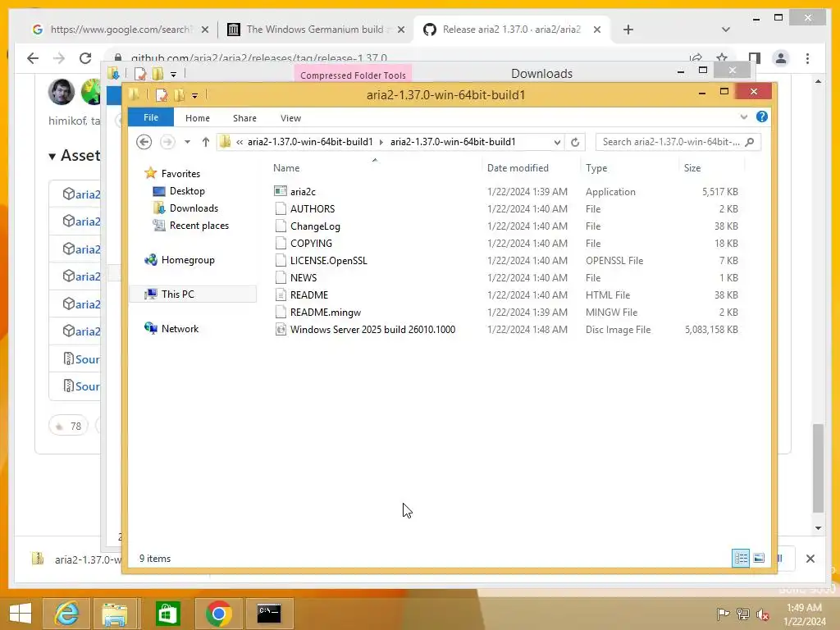Open the View ribbon tab

pyautogui.click(x=290, y=118)
